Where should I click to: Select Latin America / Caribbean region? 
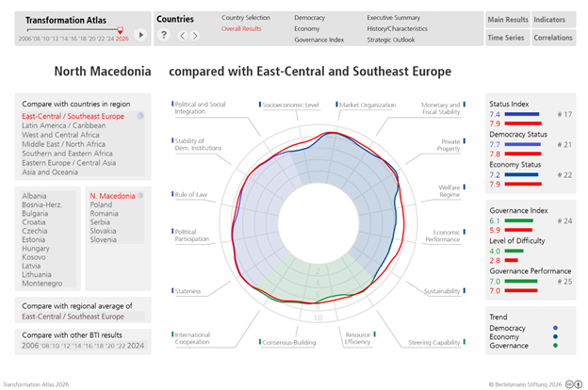63,125
